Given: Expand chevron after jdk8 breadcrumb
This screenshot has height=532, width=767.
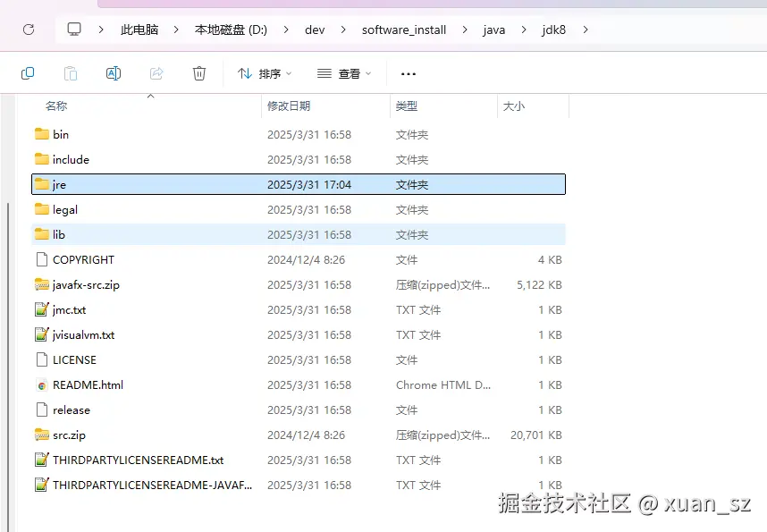Looking at the screenshot, I should [586, 30].
